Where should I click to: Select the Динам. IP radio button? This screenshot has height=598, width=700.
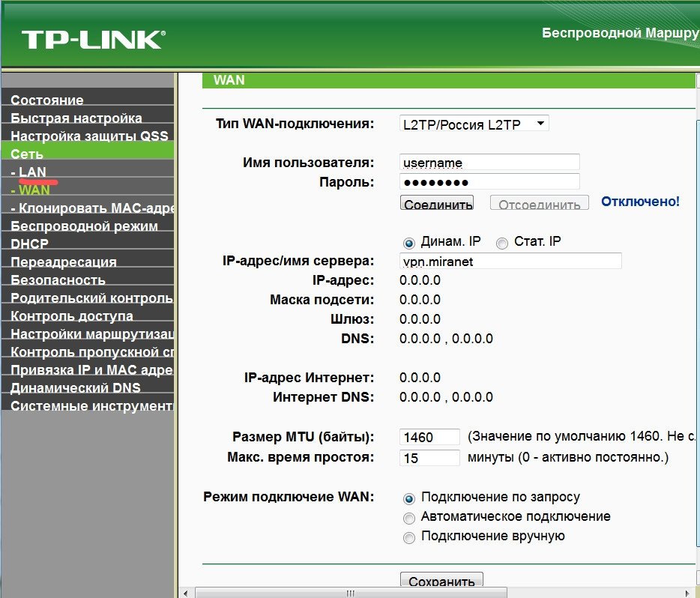click(408, 243)
